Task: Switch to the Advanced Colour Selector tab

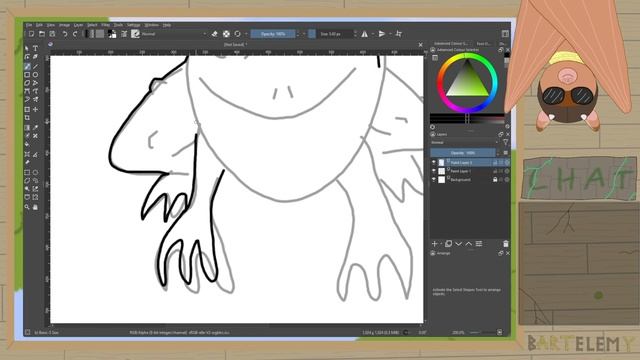Action: click(x=451, y=43)
